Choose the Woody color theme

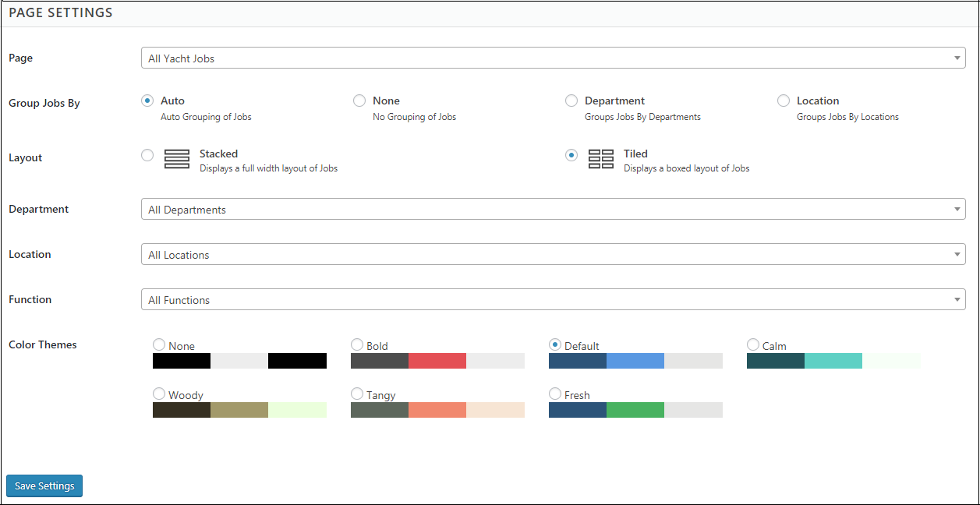pos(159,394)
